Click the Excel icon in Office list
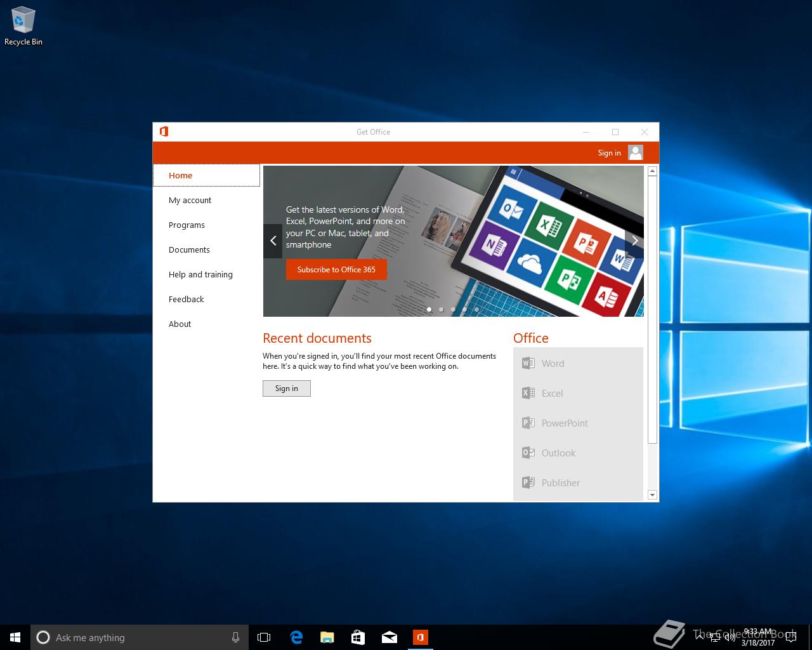The height and width of the screenshot is (650, 812). pyautogui.click(x=528, y=393)
